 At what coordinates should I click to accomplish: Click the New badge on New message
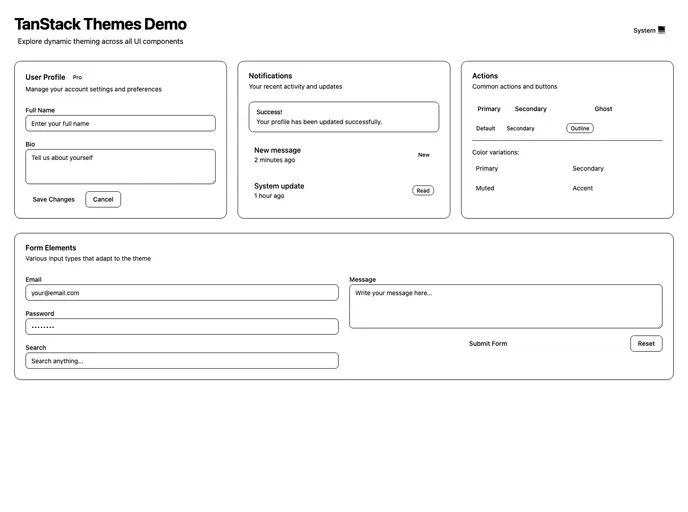coord(423,155)
